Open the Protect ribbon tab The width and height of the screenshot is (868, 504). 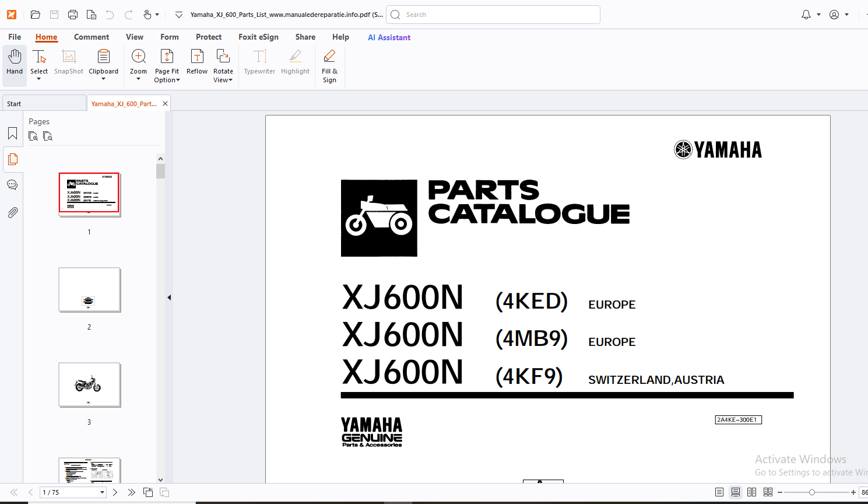[209, 37]
